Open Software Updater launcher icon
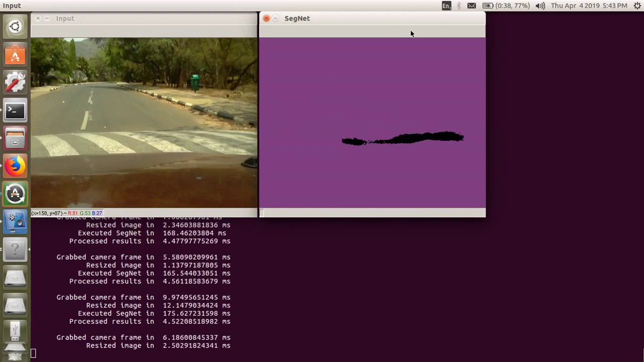The image size is (644, 362). click(15, 194)
